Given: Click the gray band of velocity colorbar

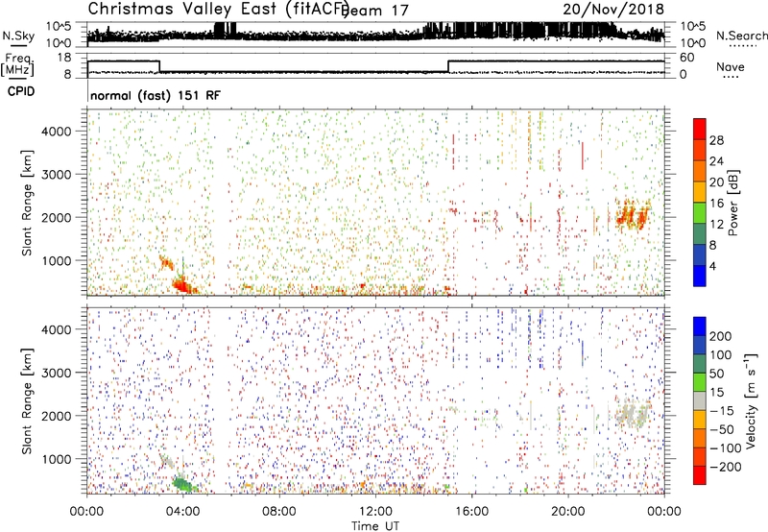Looking at the screenshot, I should tap(700, 401).
